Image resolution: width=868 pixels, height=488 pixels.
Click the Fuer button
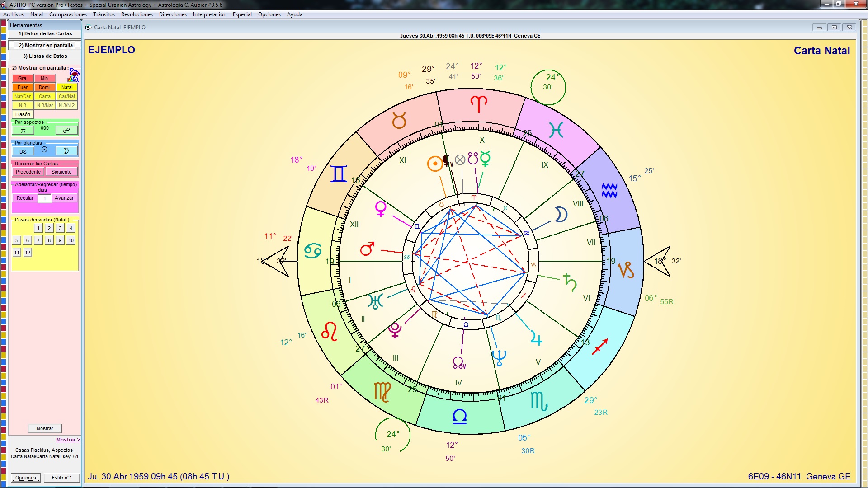coord(23,87)
